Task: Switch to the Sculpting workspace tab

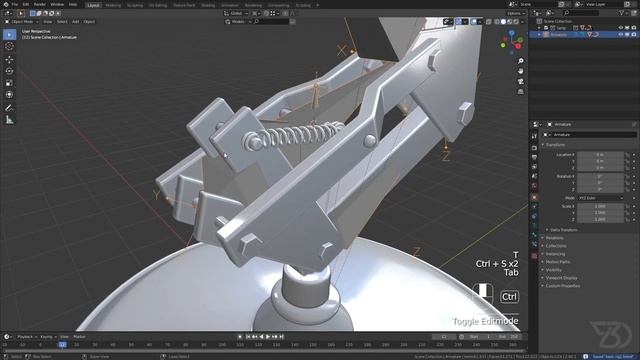Action: pyautogui.click(x=135, y=5)
